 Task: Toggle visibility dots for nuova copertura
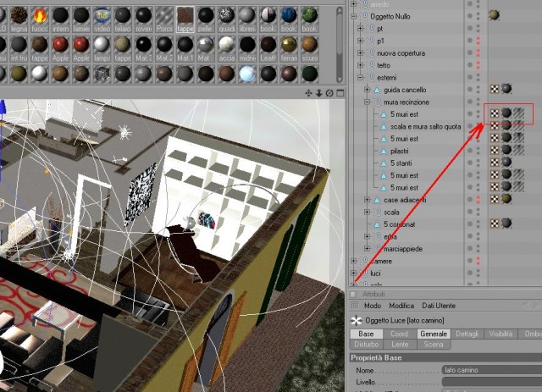[x=478, y=52]
